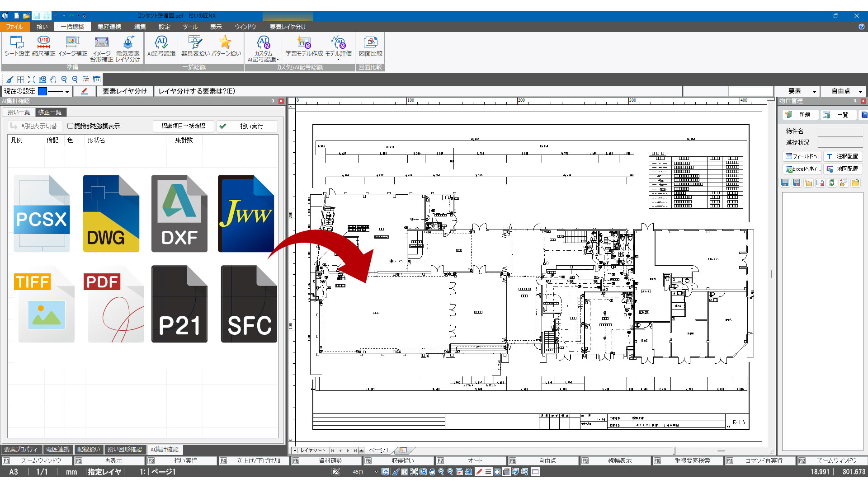Click the 形状名 column header
868x488 pixels.
click(x=126, y=140)
